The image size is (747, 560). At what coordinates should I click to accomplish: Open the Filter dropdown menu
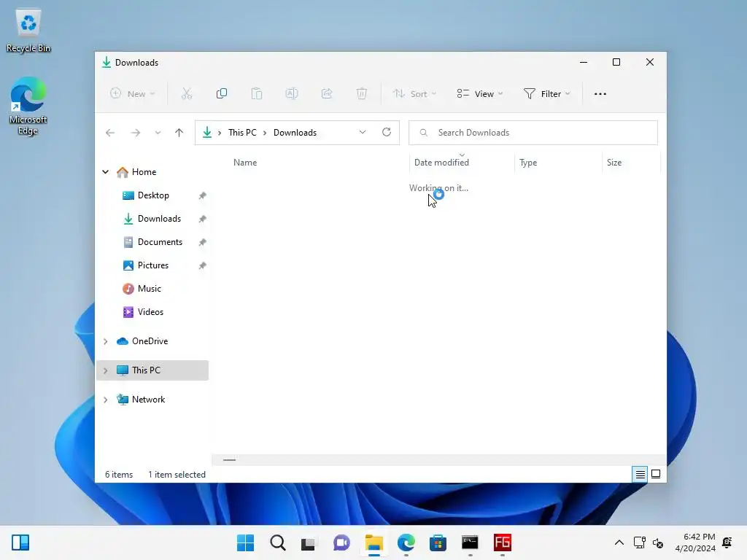coord(547,94)
